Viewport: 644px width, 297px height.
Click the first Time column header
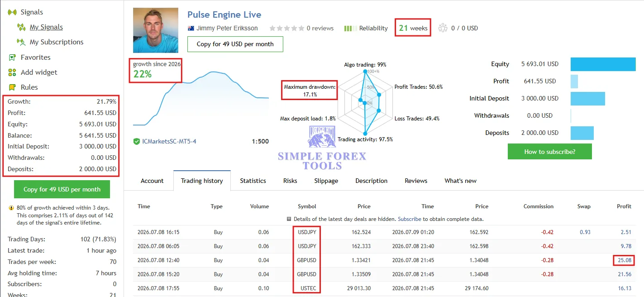click(x=144, y=206)
